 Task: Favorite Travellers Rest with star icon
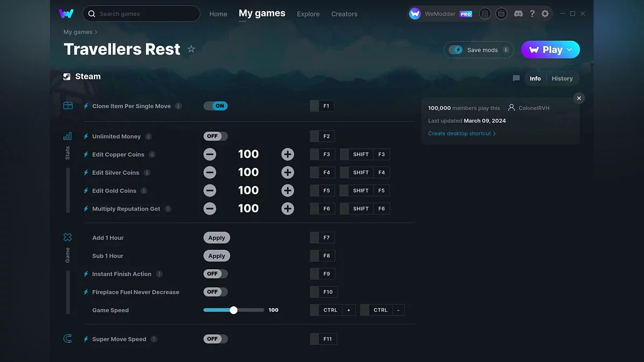191,49
